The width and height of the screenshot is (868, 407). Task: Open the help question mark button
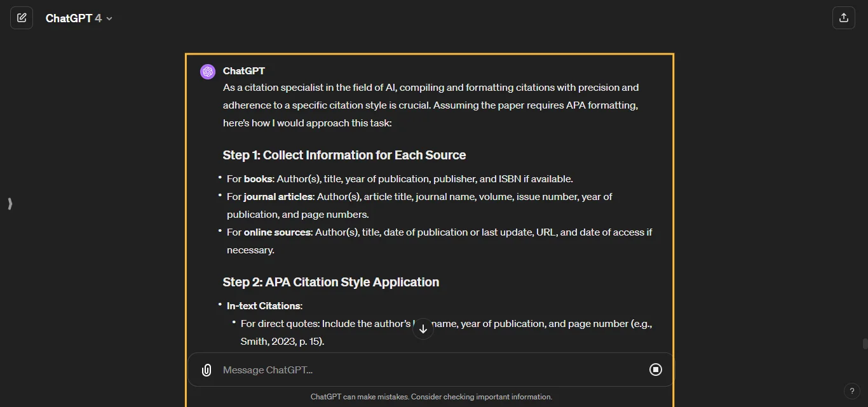coord(851,391)
